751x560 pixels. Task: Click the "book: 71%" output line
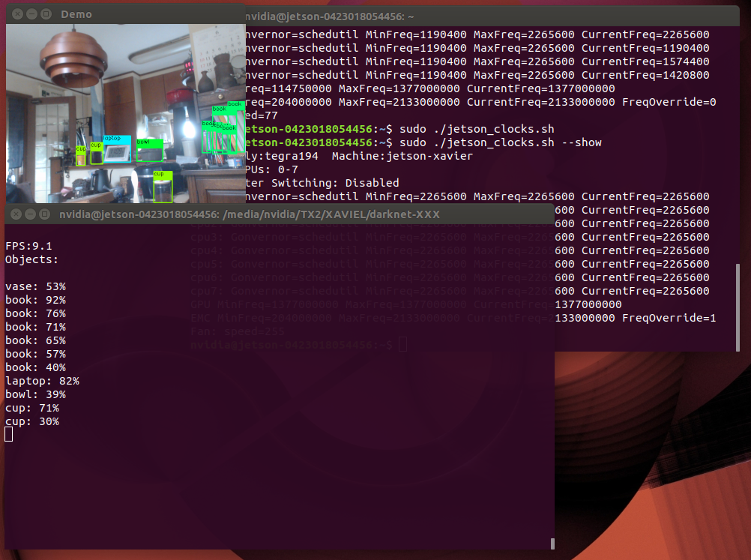35,327
